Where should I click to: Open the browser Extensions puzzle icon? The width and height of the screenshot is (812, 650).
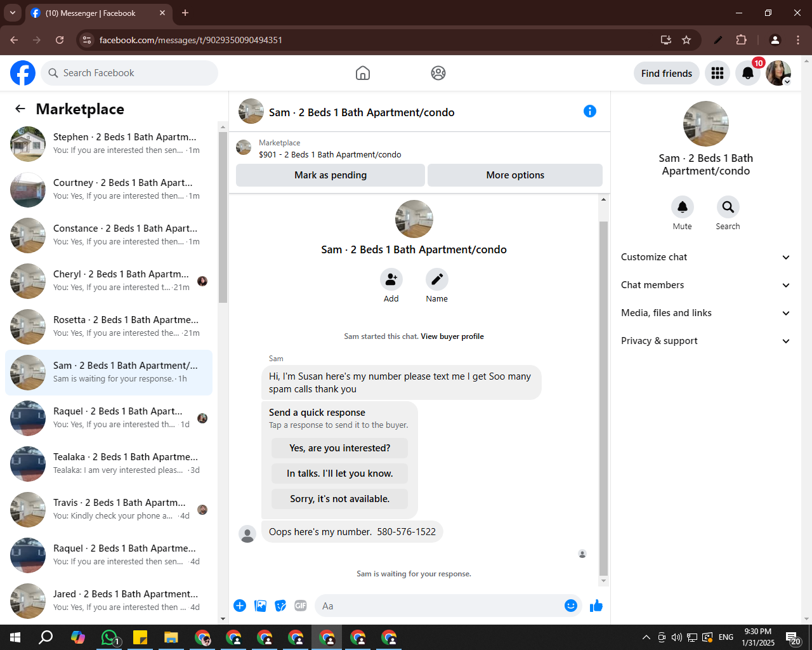coord(741,40)
